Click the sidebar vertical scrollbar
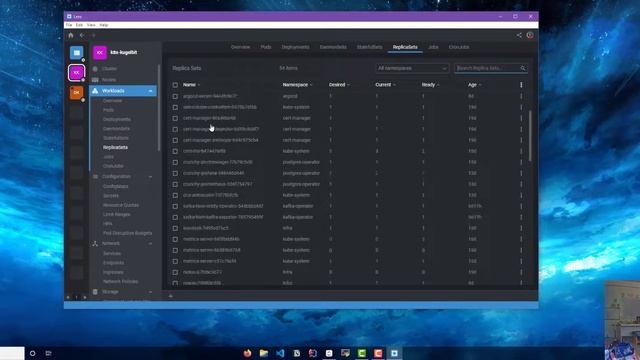This screenshot has width=640, height=360. (159, 108)
